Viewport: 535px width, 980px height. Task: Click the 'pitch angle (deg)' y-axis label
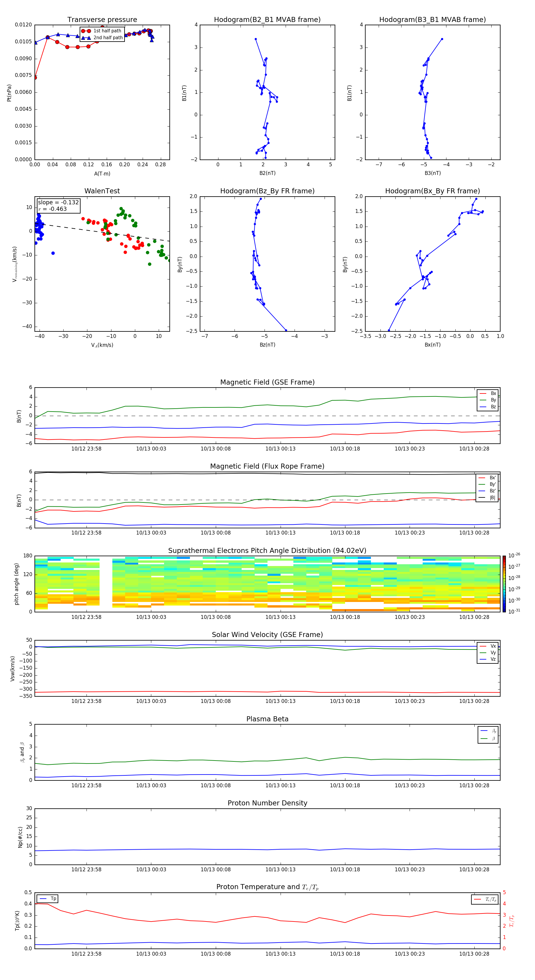[x=16, y=584]
